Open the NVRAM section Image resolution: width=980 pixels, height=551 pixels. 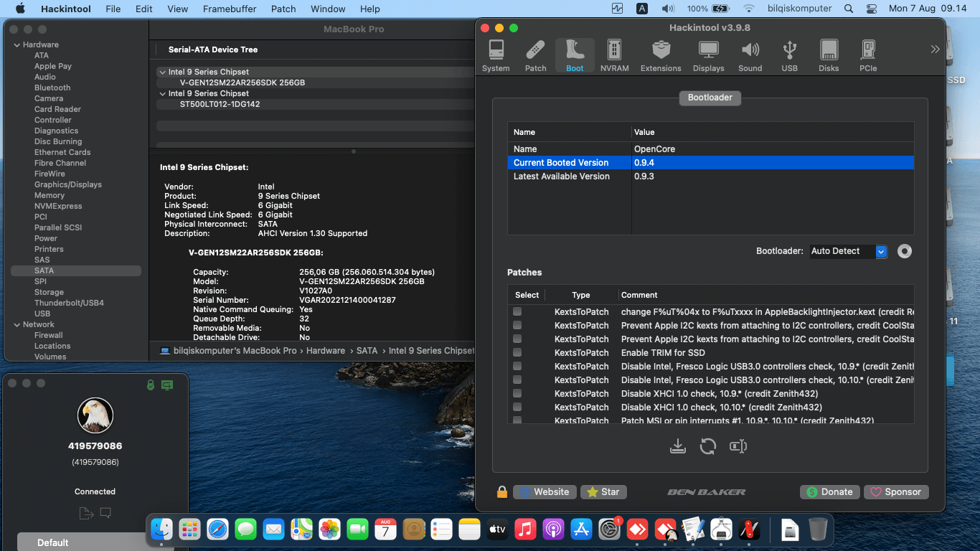[614, 56]
